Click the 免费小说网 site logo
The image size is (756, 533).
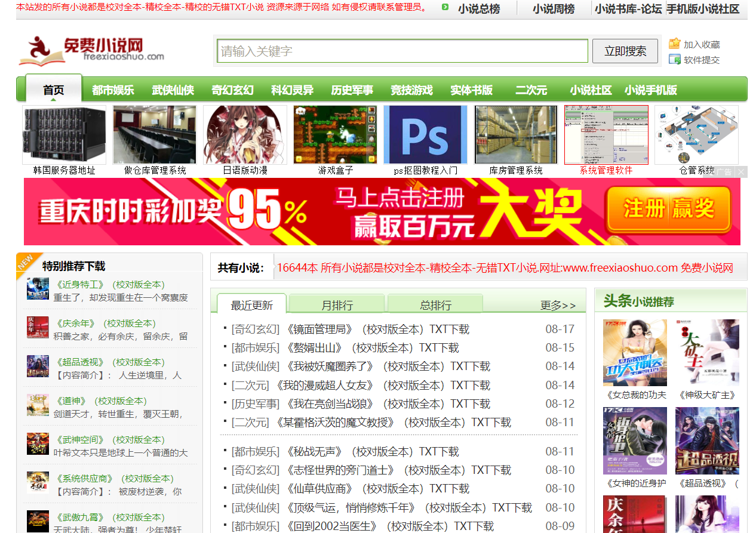click(x=91, y=50)
